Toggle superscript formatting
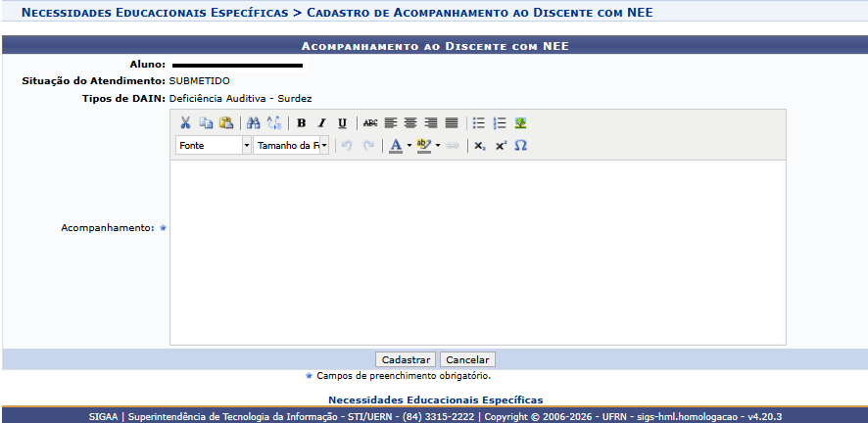 (x=501, y=146)
